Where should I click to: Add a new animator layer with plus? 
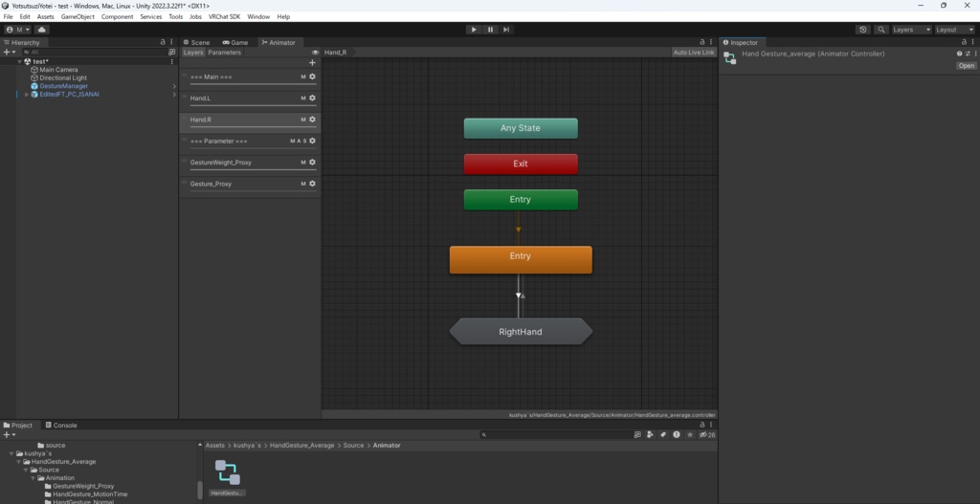[313, 62]
